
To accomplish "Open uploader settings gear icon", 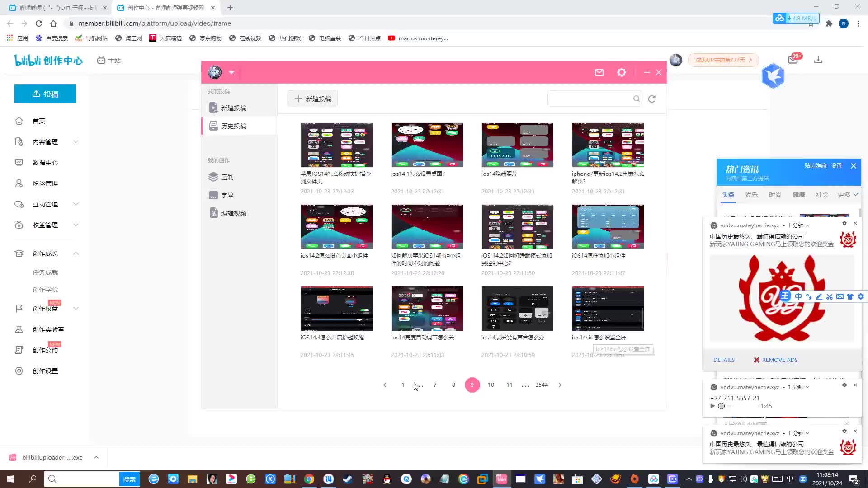I will tap(622, 72).
